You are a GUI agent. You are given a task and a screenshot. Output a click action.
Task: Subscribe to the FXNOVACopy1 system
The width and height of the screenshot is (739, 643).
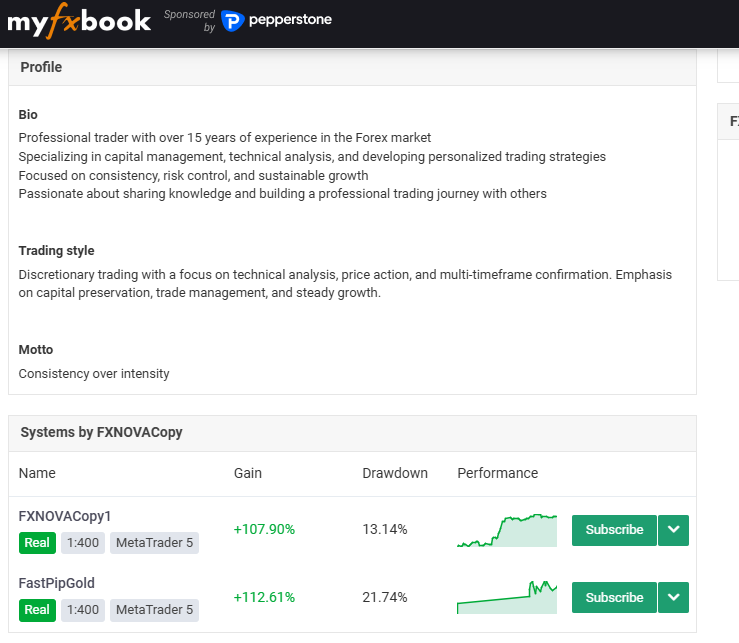click(614, 530)
